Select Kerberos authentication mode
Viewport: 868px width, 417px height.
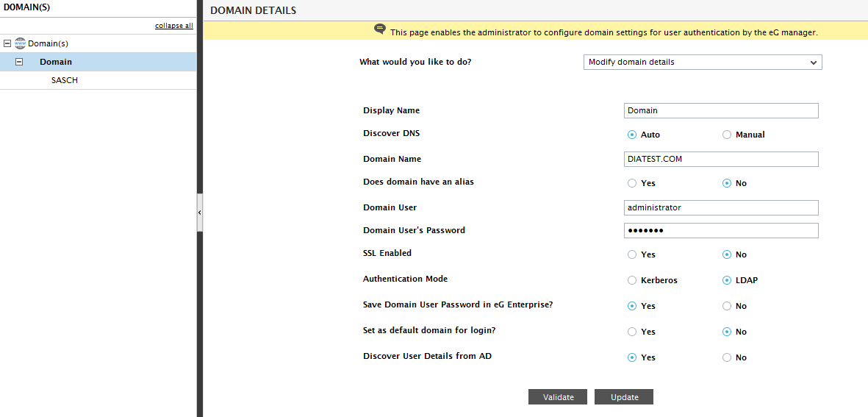[631, 280]
